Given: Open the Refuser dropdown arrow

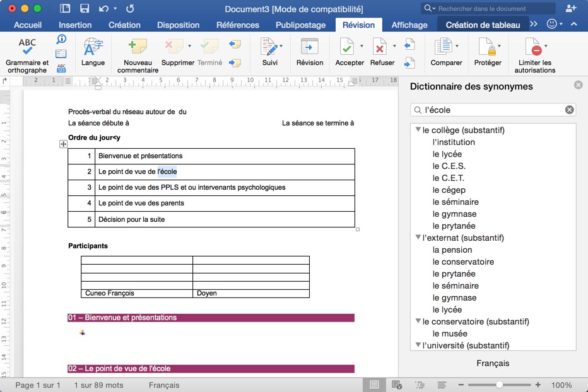Looking at the screenshot, I should point(394,46).
